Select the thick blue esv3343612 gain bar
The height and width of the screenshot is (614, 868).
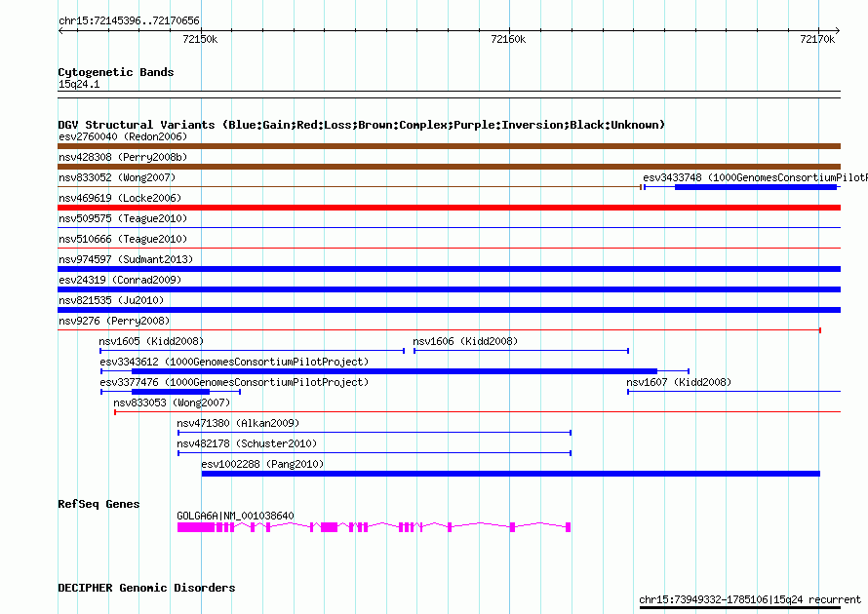(x=394, y=371)
